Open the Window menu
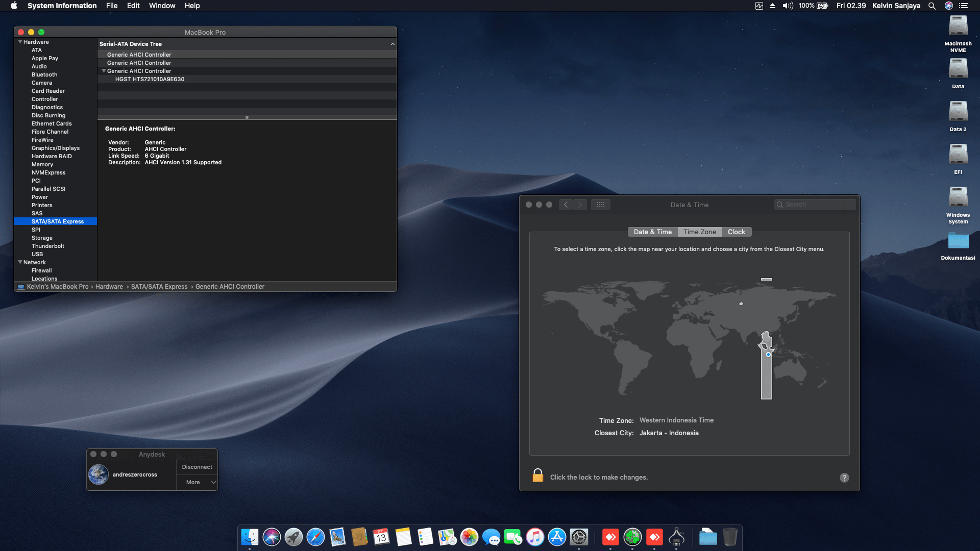The image size is (980, 551). 162,6
